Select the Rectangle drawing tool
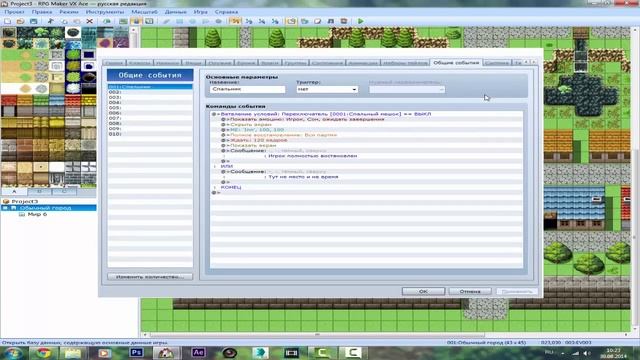This screenshot has width=640, height=360. (x=180, y=21)
